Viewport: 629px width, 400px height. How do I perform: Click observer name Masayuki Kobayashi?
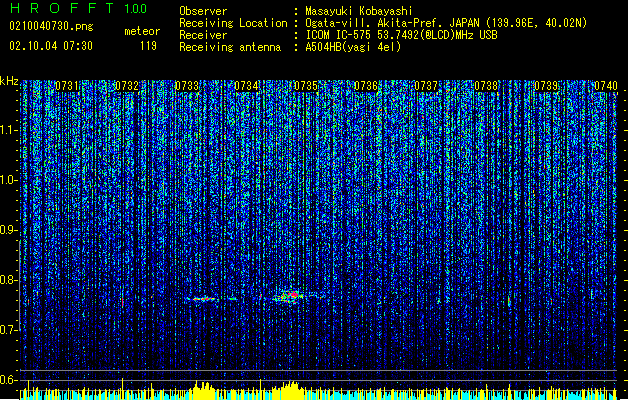[x=359, y=11]
